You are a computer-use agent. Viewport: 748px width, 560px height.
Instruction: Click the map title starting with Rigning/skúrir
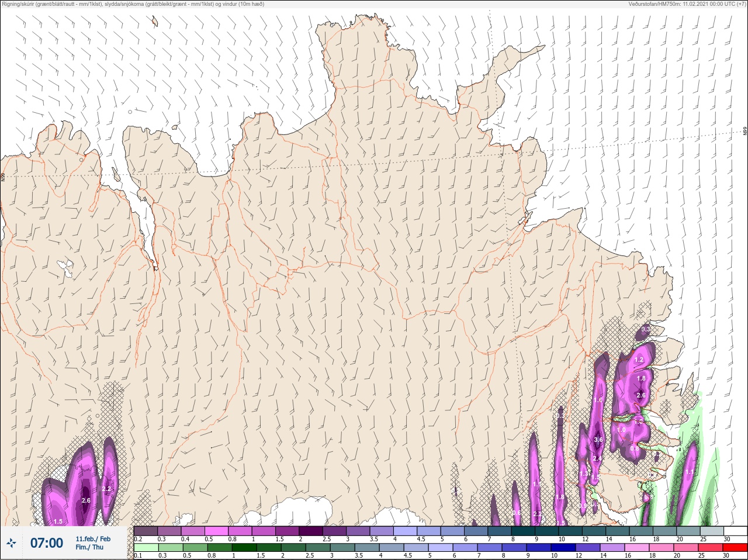133,4
